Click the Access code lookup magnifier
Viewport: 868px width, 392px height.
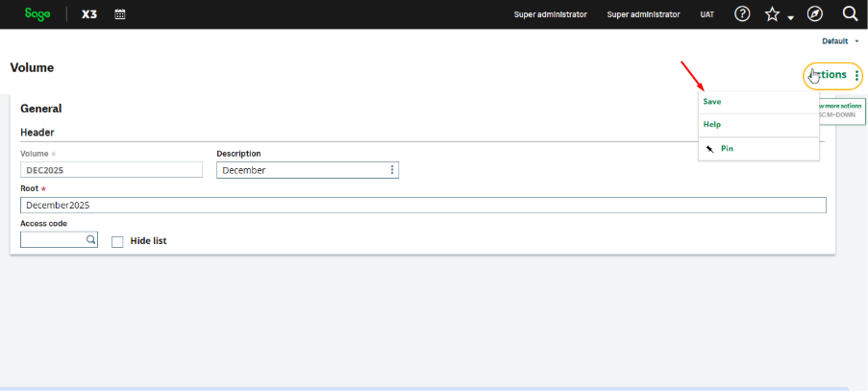tap(90, 240)
